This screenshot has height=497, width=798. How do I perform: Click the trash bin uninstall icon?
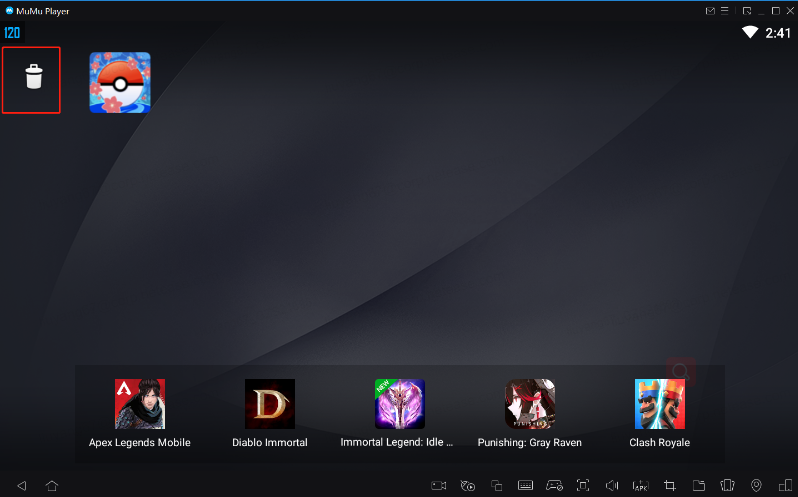tap(34, 77)
